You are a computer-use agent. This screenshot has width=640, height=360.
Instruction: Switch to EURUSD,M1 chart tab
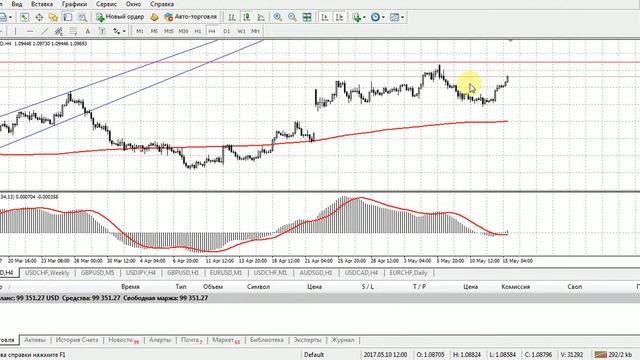pos(226,273)
